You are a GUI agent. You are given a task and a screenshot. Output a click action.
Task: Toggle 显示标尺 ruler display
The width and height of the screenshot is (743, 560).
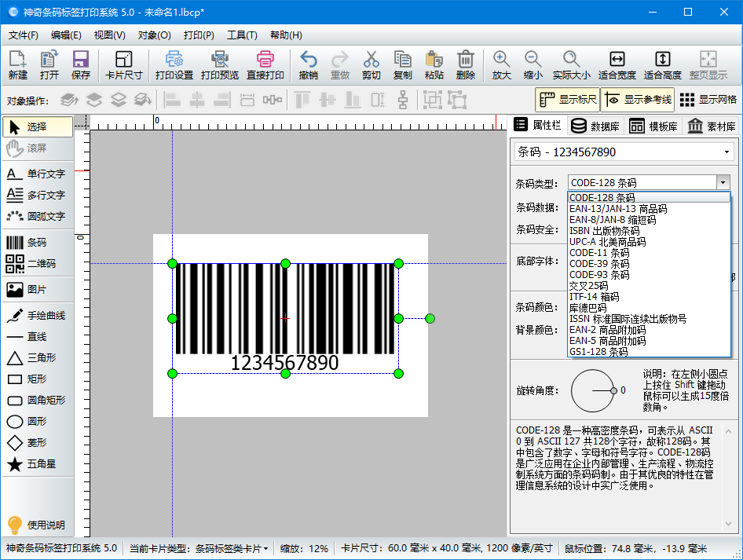(568, 100)
